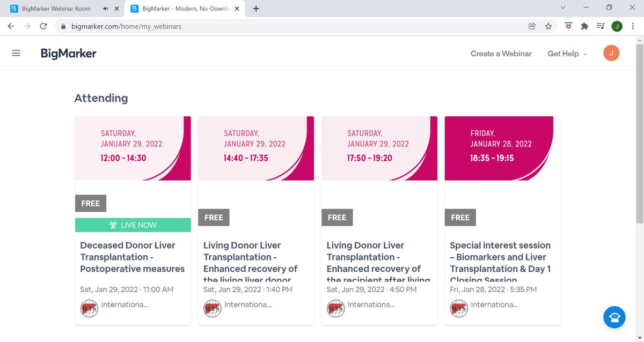This screenshot has width=644, height=342.
Task: Mute audio icon on Webinar Room tab
Action: (105, 9)
